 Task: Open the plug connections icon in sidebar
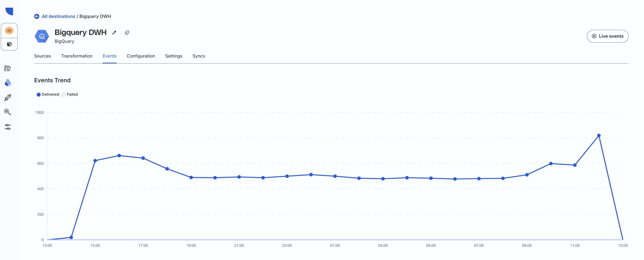(x=8, y=98)
